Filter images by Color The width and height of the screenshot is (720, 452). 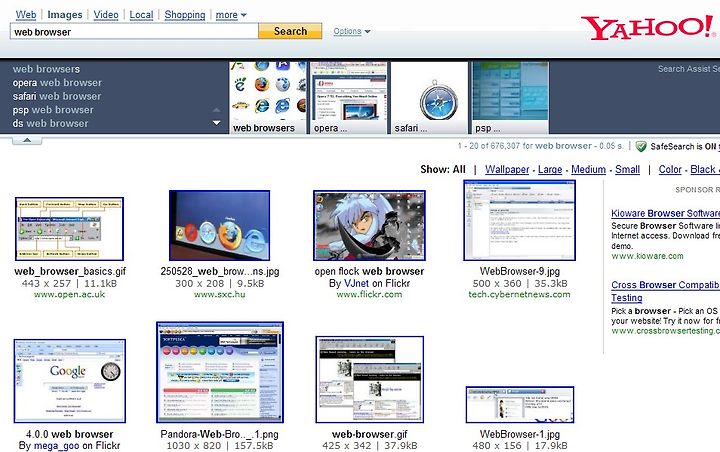(670, 170)
